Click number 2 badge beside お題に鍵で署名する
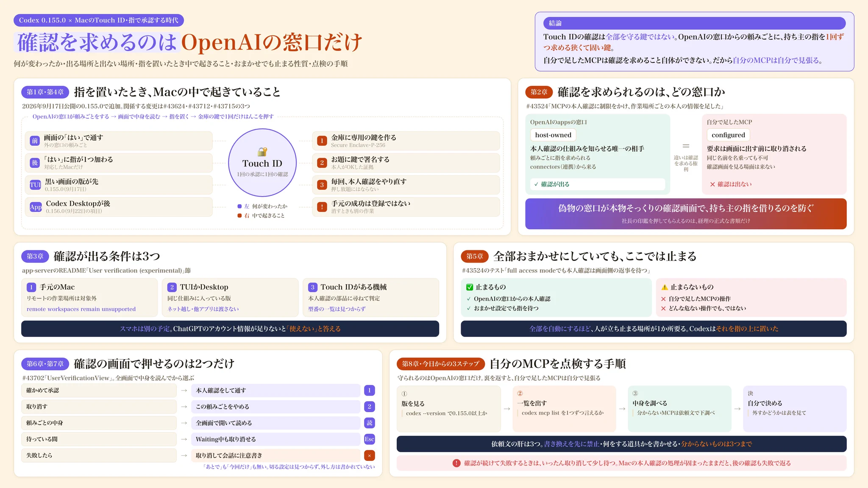This screenshot has width=868, height=488. [x=322, y=163]
